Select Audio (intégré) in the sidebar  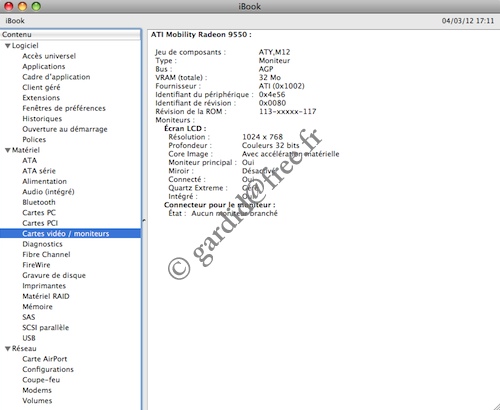(48, 192)
